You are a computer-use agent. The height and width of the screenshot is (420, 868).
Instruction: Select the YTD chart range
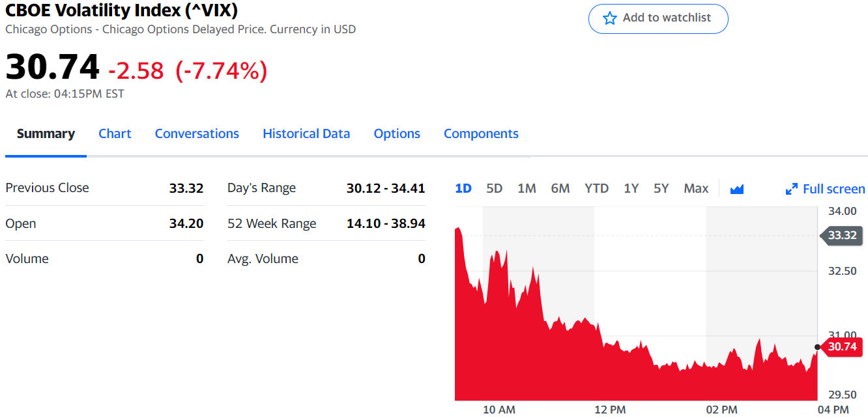596,188
